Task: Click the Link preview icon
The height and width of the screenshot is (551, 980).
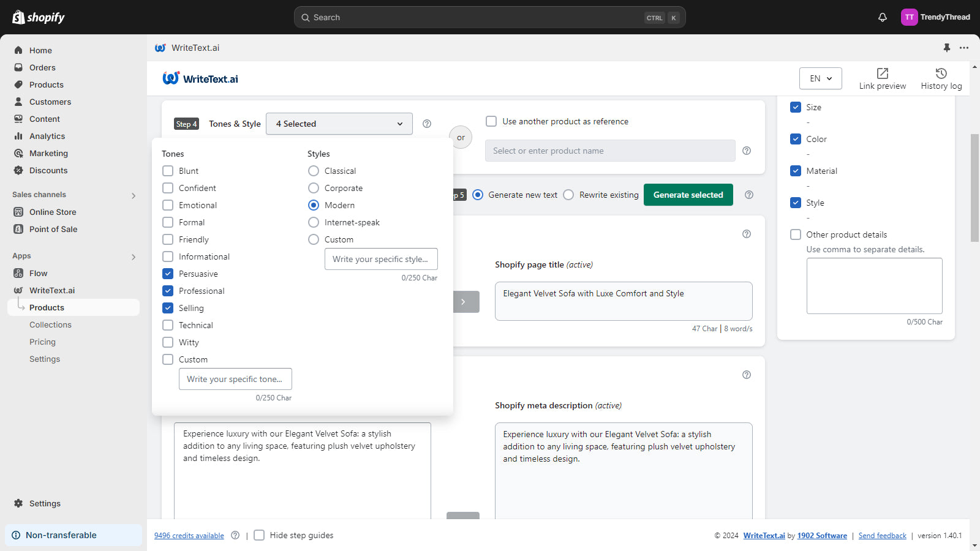Action: [x=883, y=73]
